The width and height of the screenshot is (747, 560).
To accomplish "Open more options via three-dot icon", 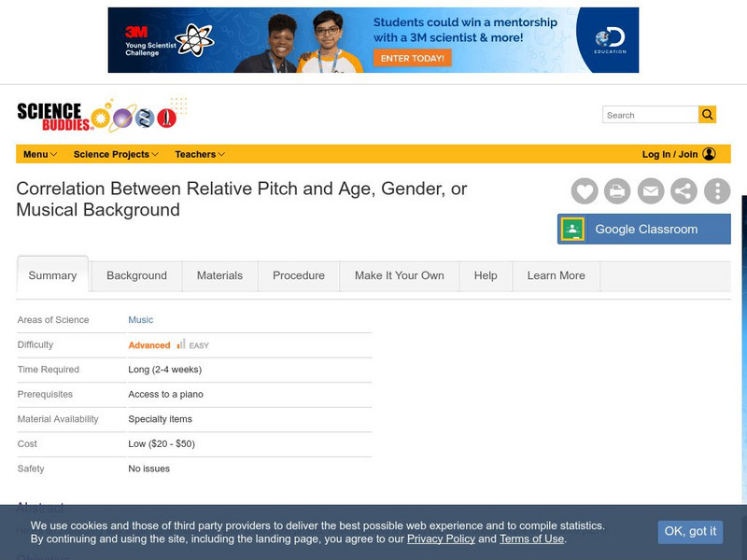I will [x=715, y=190].
